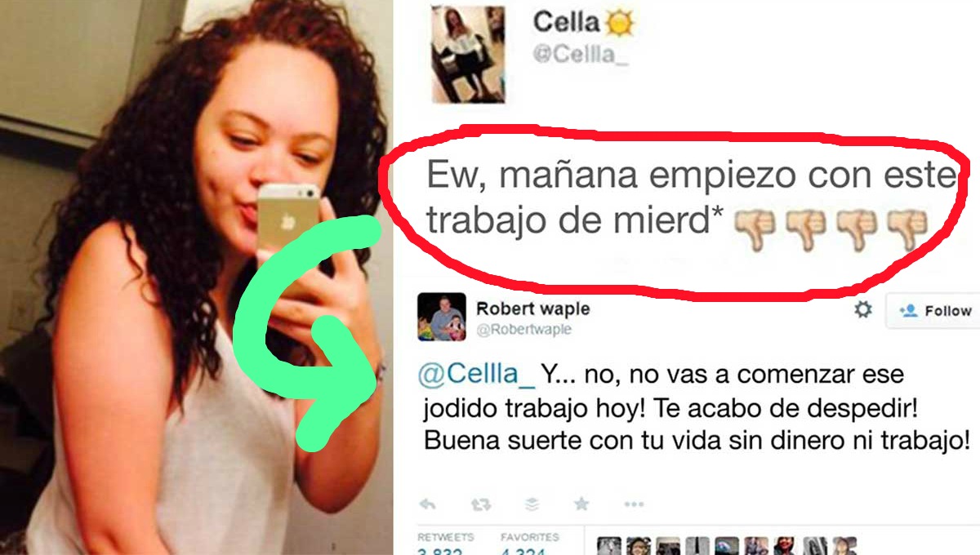Click the reply arrow icon under the tweet
The image size is (980, 555).
(426, 504)
